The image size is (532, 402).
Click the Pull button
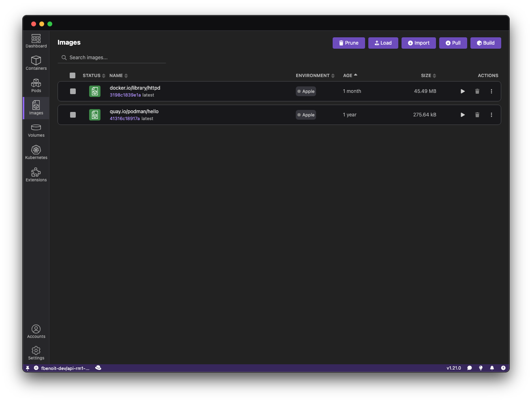tap(453, 43)
